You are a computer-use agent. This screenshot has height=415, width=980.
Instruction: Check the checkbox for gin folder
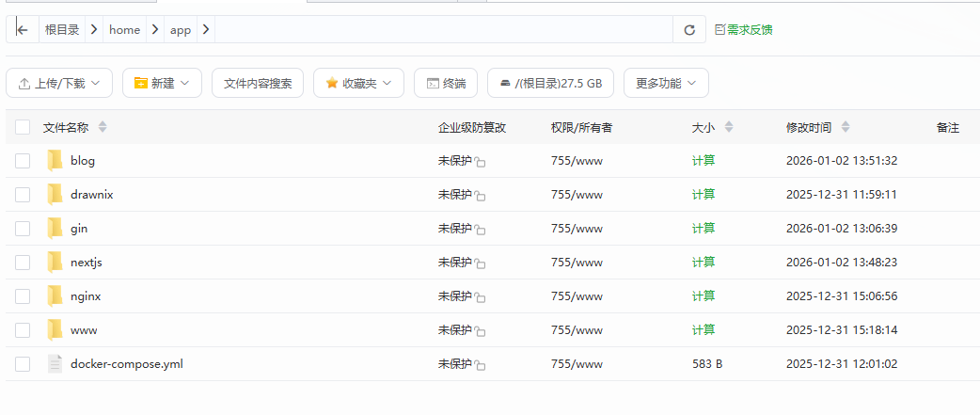coord(23,229)
